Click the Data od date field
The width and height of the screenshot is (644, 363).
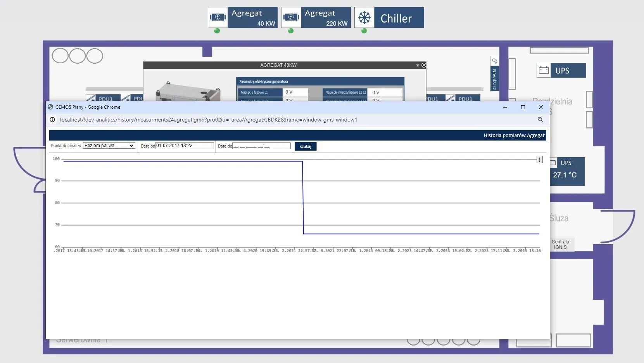184,146
